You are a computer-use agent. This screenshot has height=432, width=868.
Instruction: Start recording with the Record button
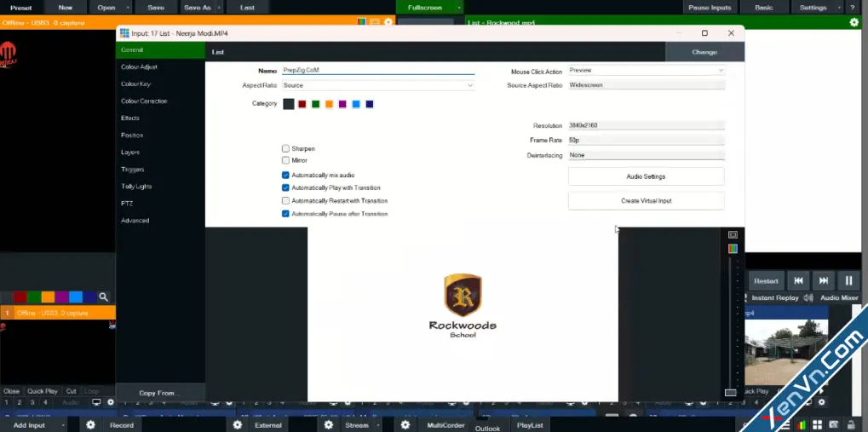click(122, 425)
